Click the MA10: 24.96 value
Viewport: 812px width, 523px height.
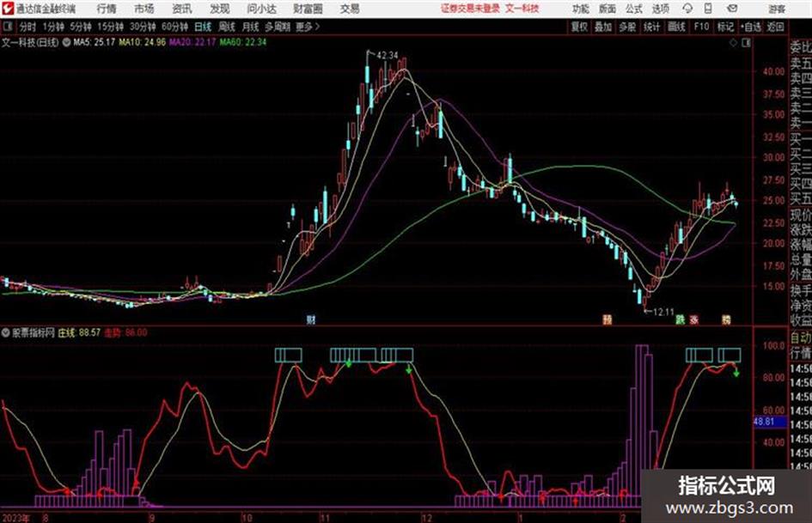point(143,42)
